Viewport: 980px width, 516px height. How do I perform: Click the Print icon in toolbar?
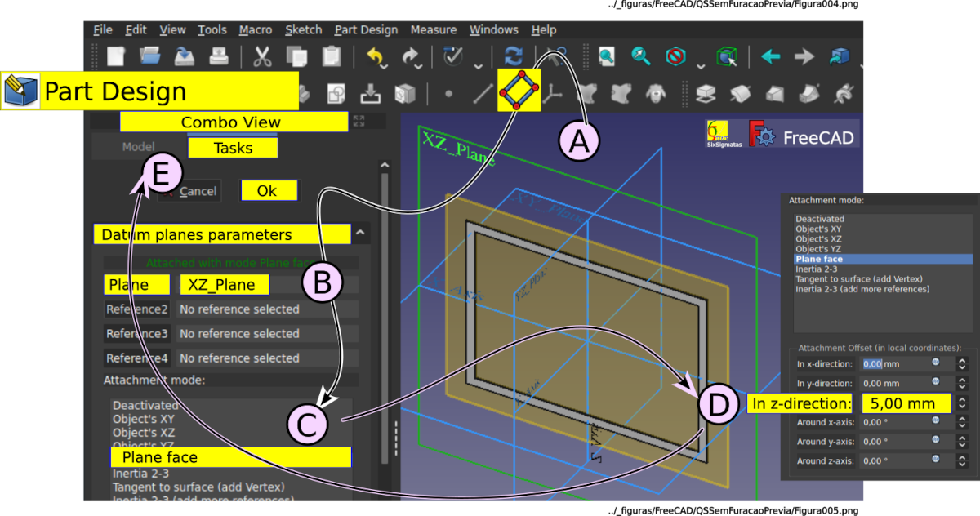219,56
